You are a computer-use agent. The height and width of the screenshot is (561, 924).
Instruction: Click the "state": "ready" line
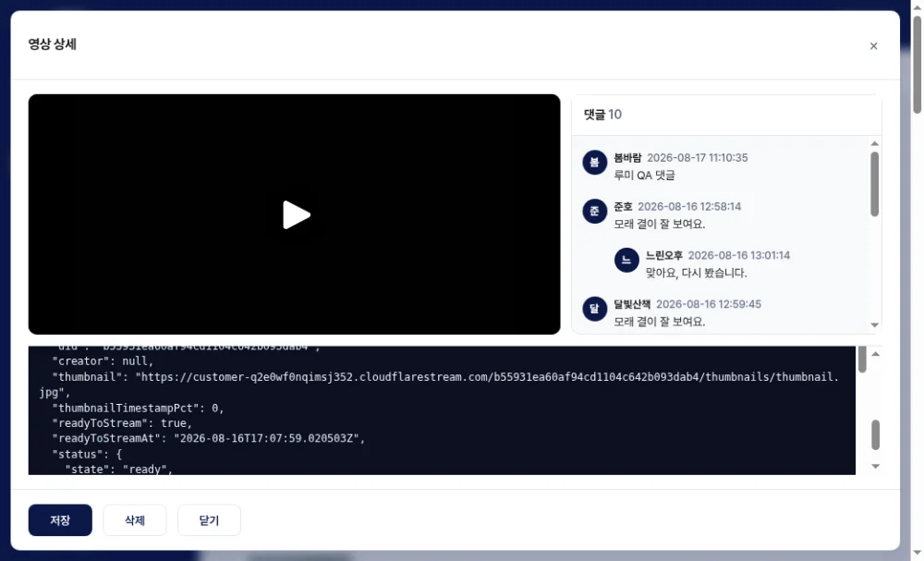click(x=118, y=470)
